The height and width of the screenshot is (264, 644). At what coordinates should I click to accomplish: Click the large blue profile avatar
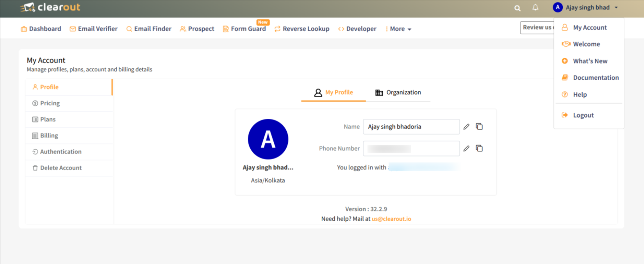tap(268, 139)
